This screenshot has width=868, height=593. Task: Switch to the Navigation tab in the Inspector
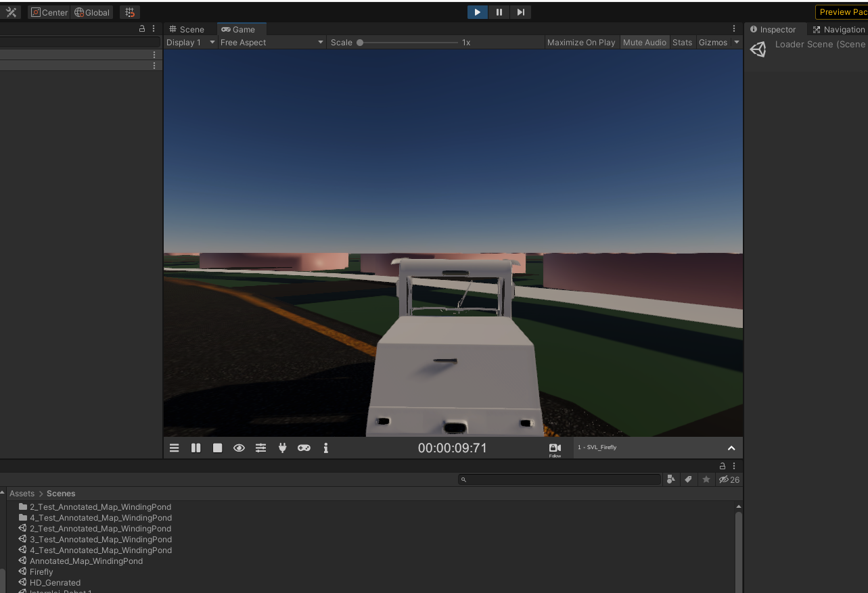coord(843,29)
